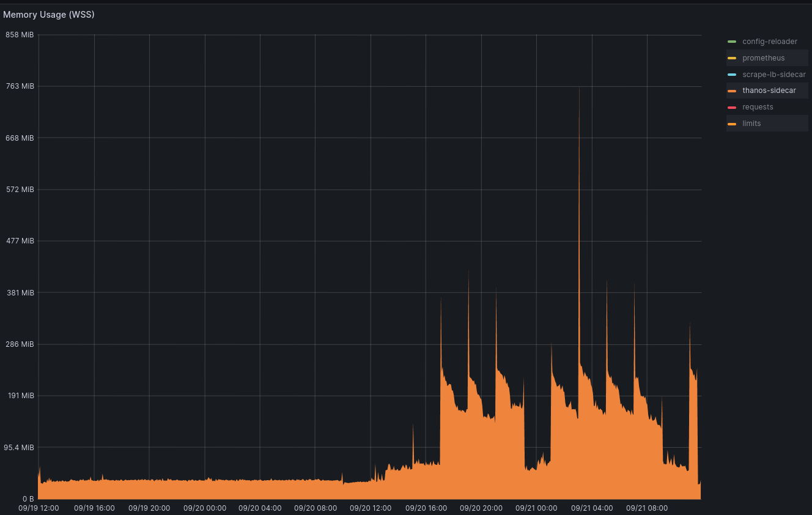
Task: Click the 09/20 00:00 time axis label
Action: point(205,508)
